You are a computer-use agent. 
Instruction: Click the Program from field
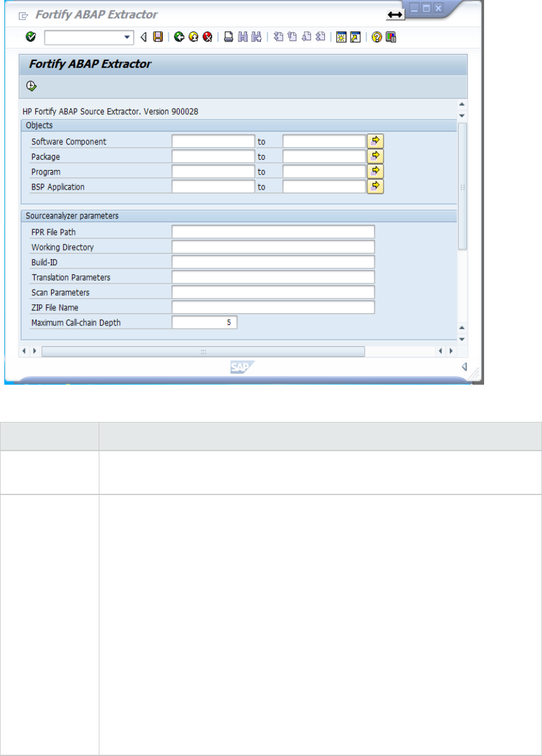[213, 172]
